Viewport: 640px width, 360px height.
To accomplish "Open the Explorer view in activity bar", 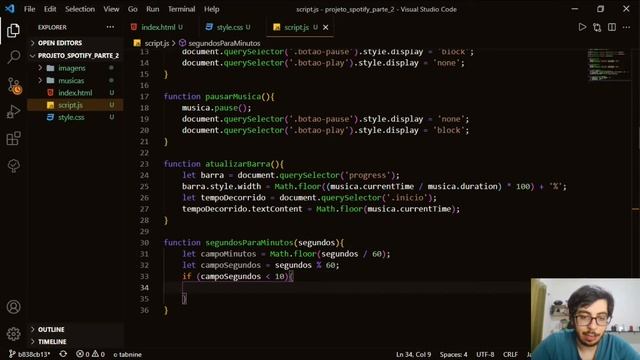I will click(x=13, y=31).
